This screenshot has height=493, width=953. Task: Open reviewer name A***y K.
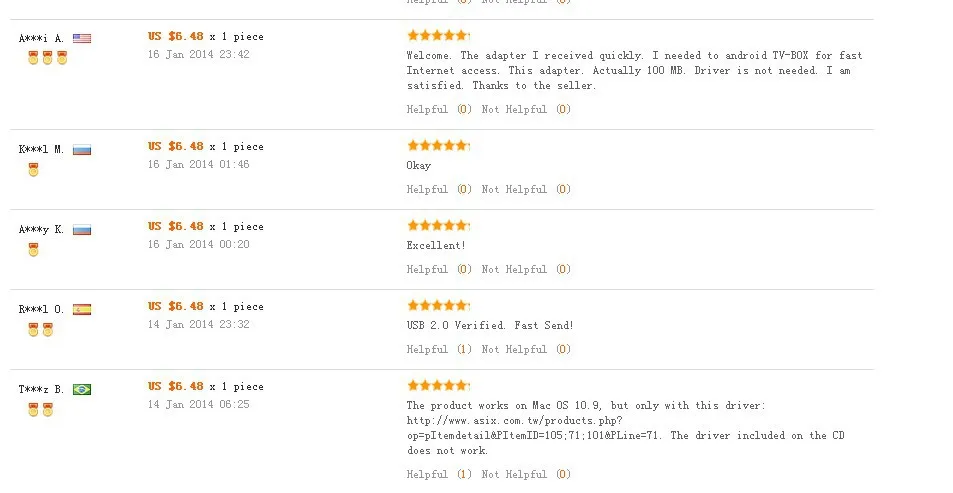[41, 230]
